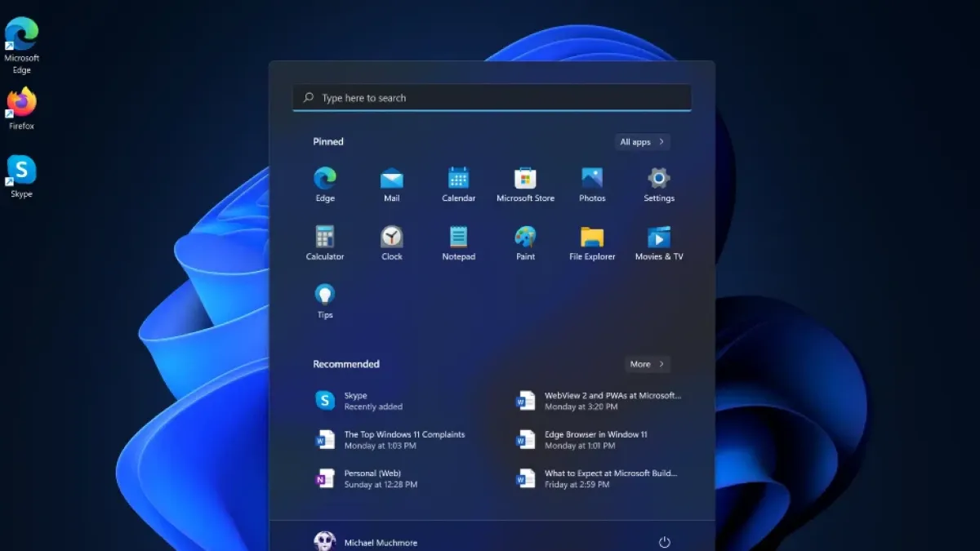Viewport: 980px width, 551px height.
Task: Click 'Monday at 1:03 PM' timestamp text
Action: [x=381, y=446]
